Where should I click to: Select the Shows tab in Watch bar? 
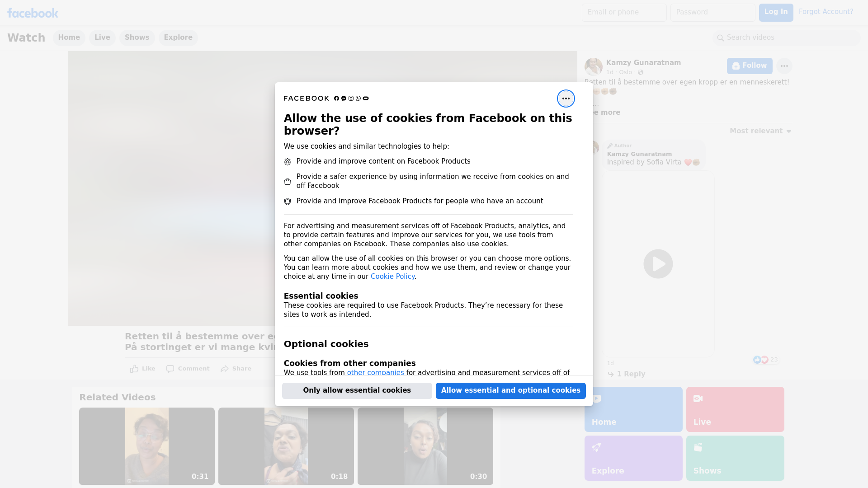137,38
